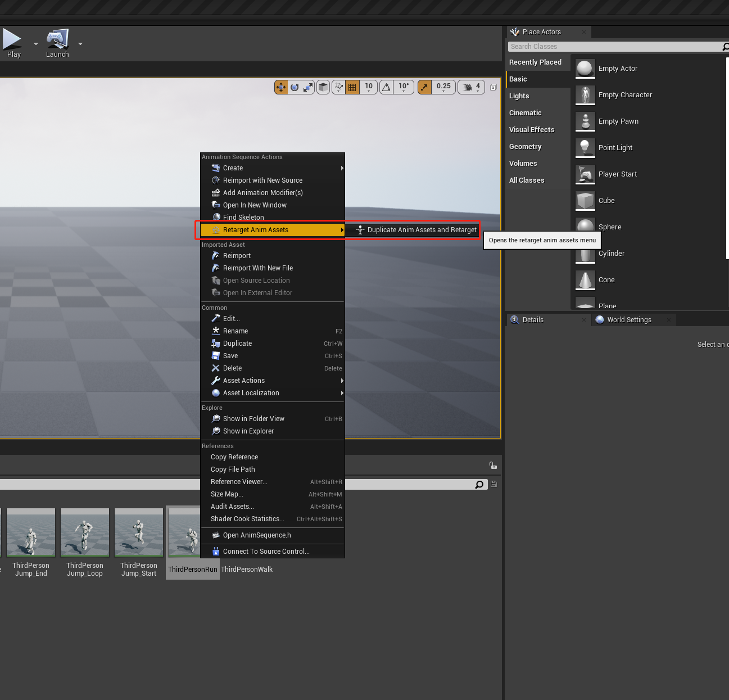729x700 pixels.
Task: Select Add Animation Modifier(s)
Action: 273,193
